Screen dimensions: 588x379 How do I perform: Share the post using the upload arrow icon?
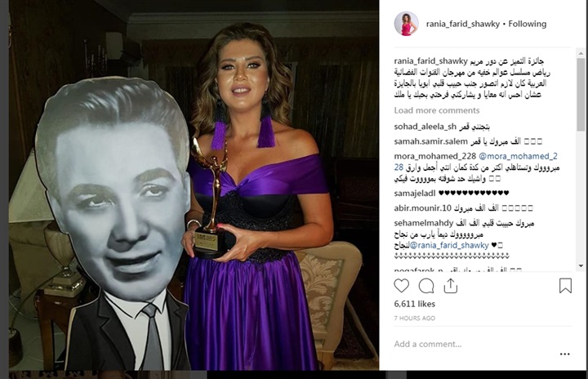click(450, 286)
